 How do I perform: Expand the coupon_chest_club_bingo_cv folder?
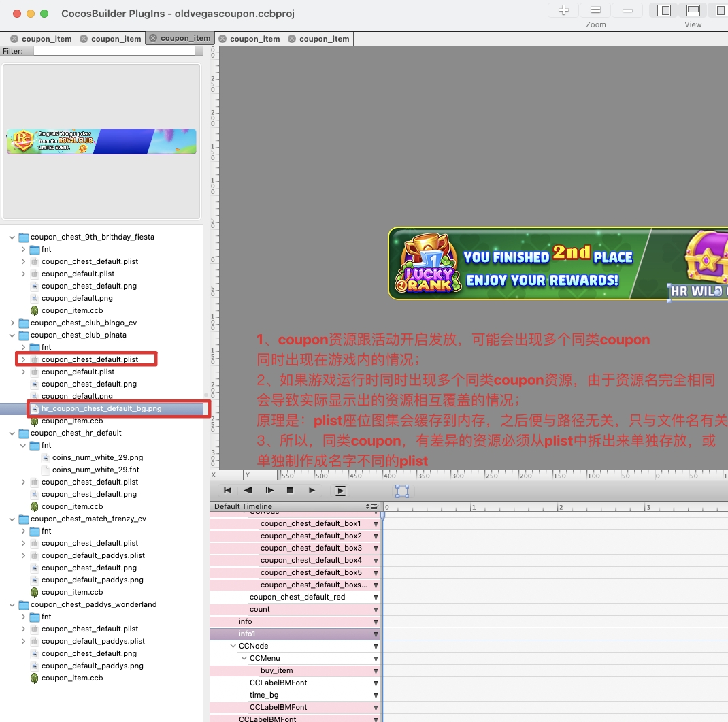click(12, 323)
